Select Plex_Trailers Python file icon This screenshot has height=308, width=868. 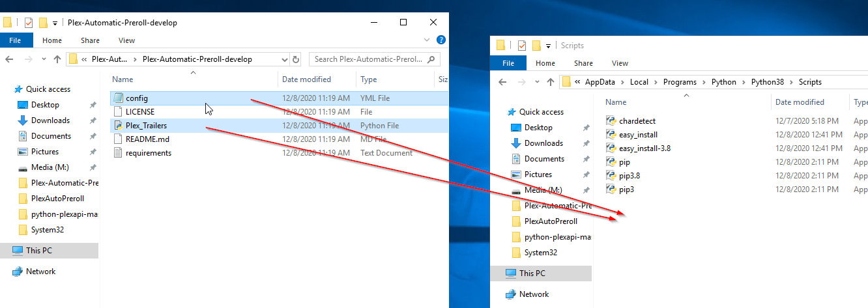[118, 126]
